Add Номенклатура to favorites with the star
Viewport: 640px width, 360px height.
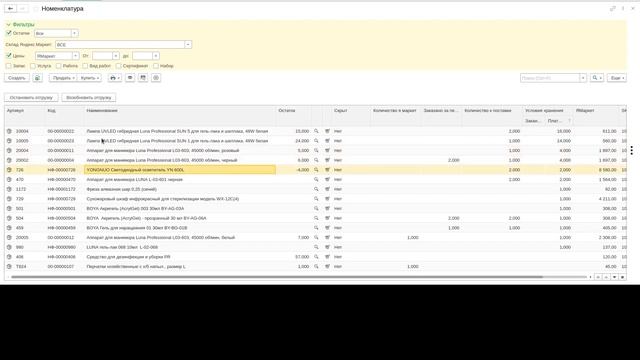point(36,9)
